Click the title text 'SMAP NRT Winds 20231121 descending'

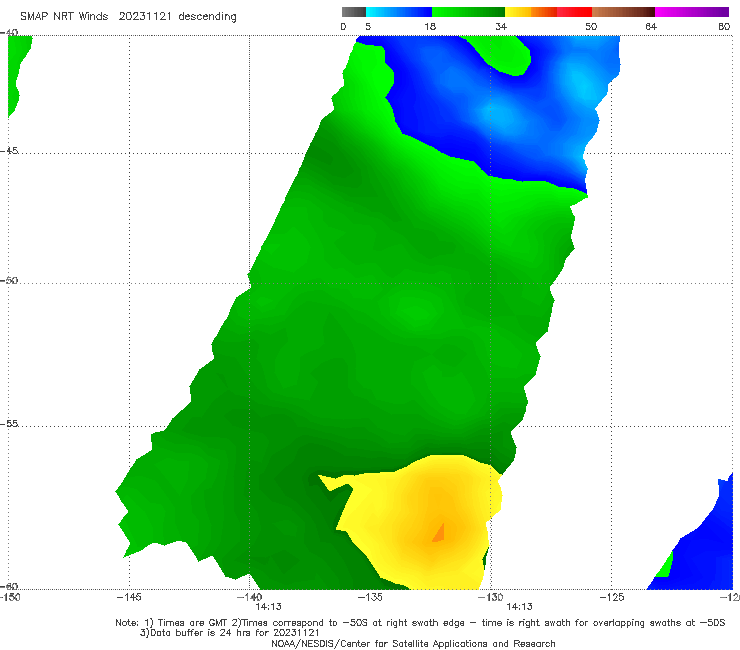(x=128, y=17)
